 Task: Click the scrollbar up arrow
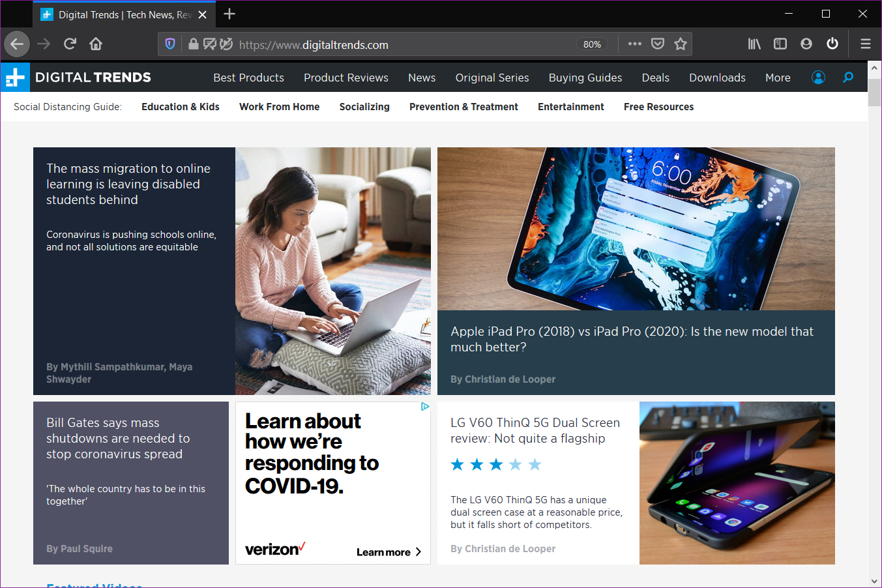(875, 67)
